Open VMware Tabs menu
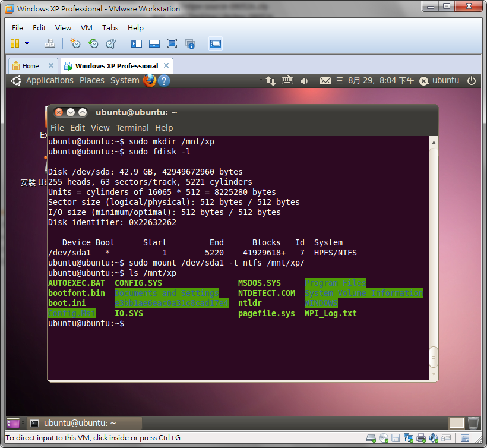Viewport: 487px width, 448px height. pos(110,28)
